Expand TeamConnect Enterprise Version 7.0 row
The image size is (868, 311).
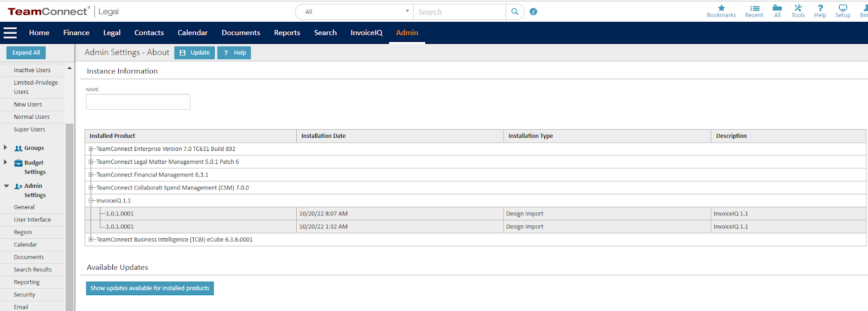(91, 149)
